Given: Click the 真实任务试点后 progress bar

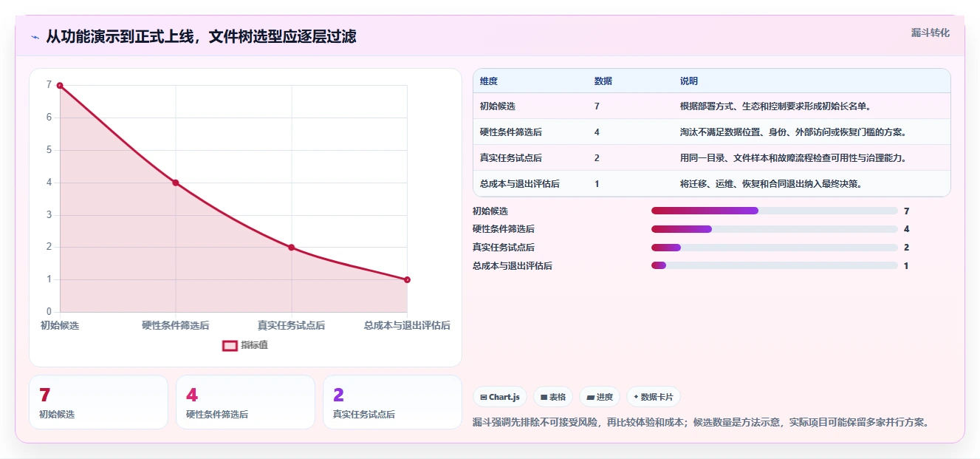Looking at the screenshot, I should (x=775, y=248).
